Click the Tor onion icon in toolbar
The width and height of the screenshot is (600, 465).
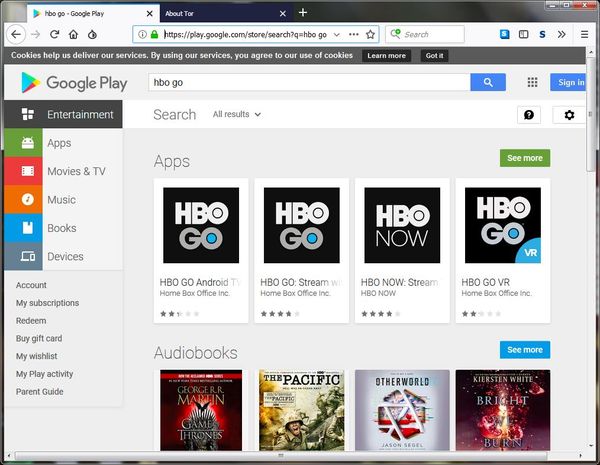pos(92,34)
